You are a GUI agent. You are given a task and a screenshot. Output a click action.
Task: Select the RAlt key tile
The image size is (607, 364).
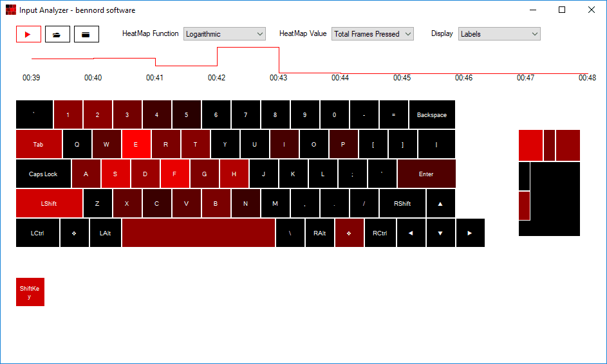point(320,233)
